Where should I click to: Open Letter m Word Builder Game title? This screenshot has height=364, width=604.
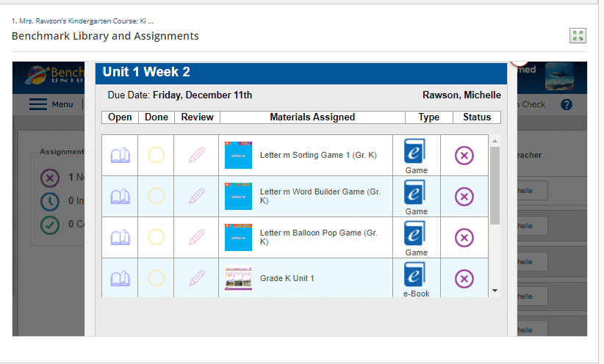[320, 196]
